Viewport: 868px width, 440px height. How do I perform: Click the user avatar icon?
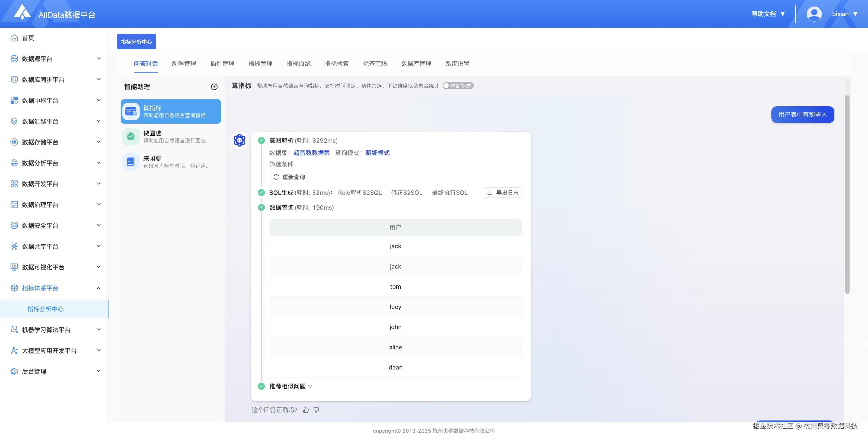pos(814,14)
